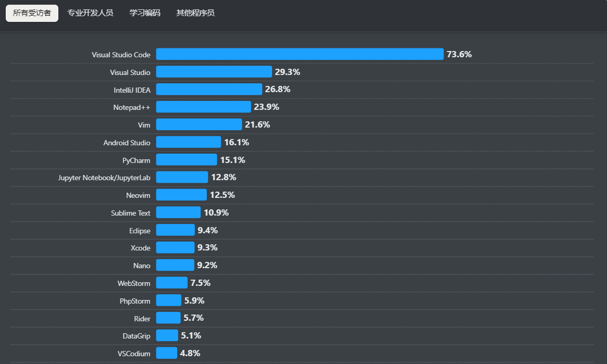The height and width of the screenshot is (364, 607).
Task: Open the 学习编码 tab
Action: pos(145,13)
